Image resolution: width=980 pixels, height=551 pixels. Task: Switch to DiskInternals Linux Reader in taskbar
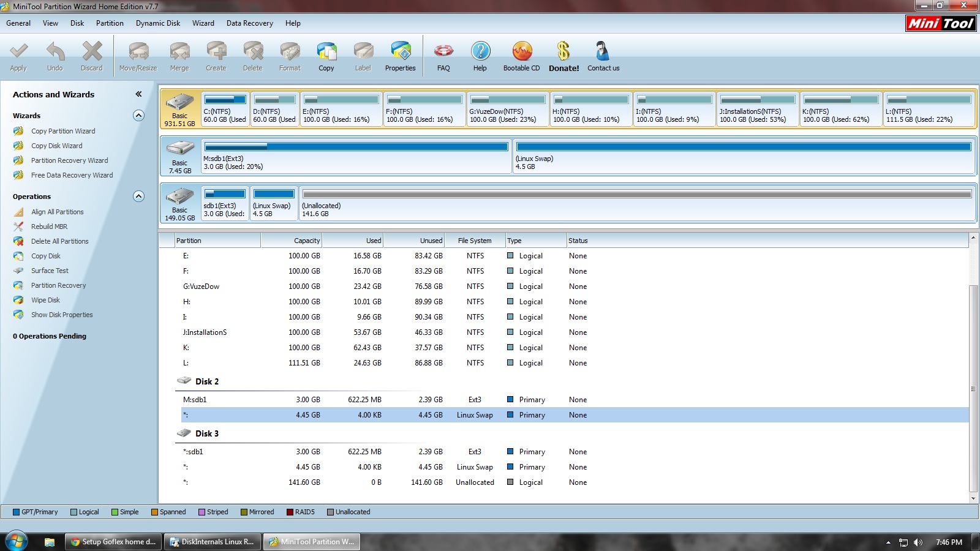click(212, 542)
